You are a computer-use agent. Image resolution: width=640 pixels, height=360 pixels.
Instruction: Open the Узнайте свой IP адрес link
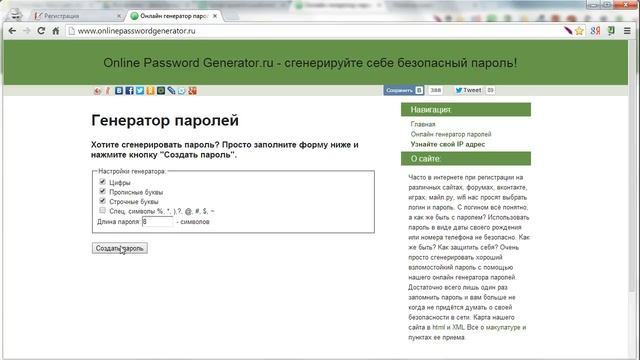(x=448, y=144)
